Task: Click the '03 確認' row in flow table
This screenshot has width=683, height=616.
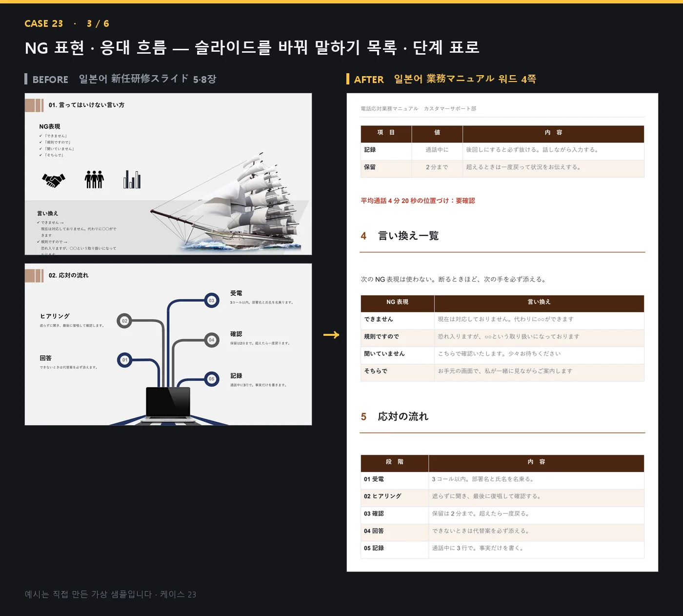Action: pyautogui.click(x=502, y=515)
